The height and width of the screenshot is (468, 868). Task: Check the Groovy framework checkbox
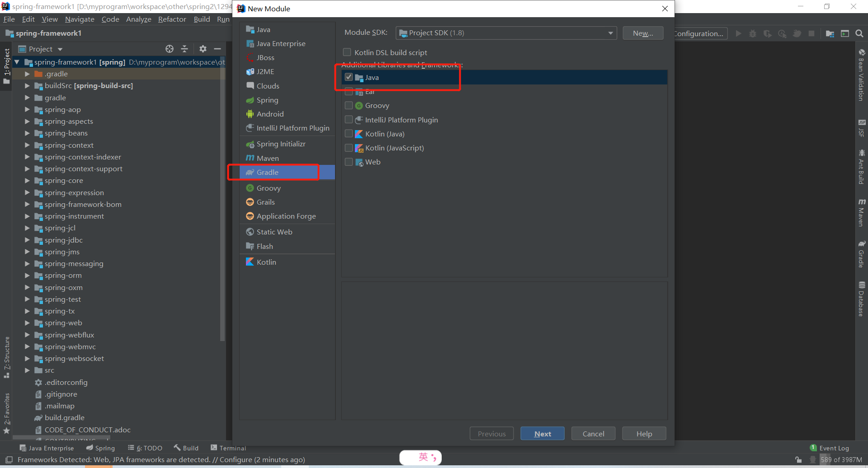(349, 105)
